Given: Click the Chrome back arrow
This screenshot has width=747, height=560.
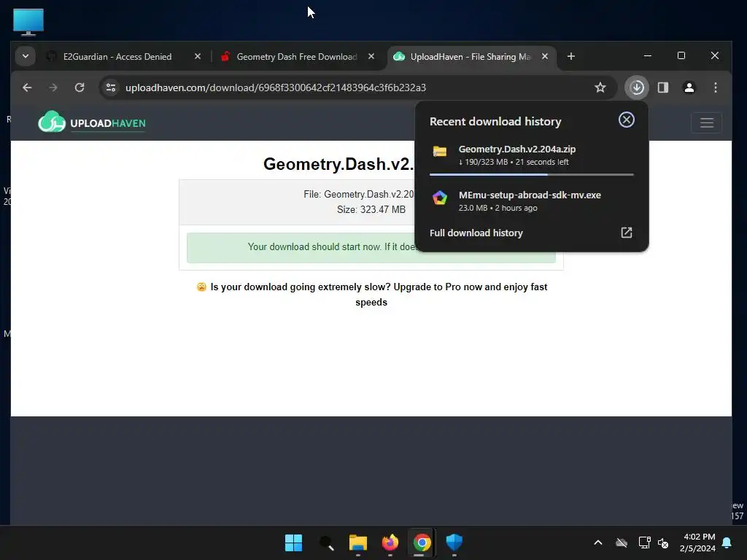Looking at the screenshot, I should coord(27,87).
